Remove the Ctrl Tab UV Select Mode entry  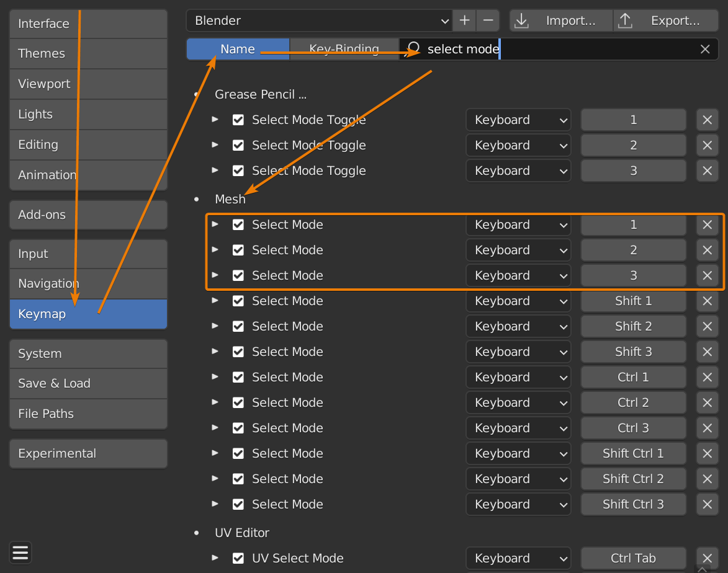pos(707,558)
